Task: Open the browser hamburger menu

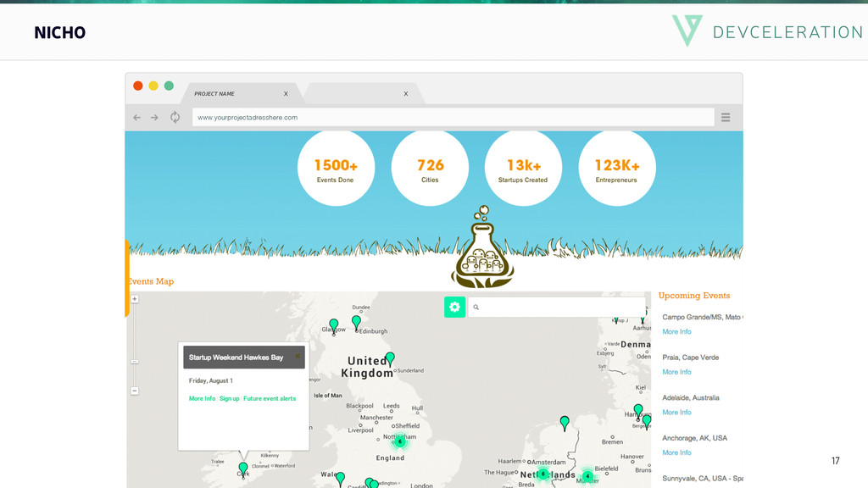Action: 726,117
